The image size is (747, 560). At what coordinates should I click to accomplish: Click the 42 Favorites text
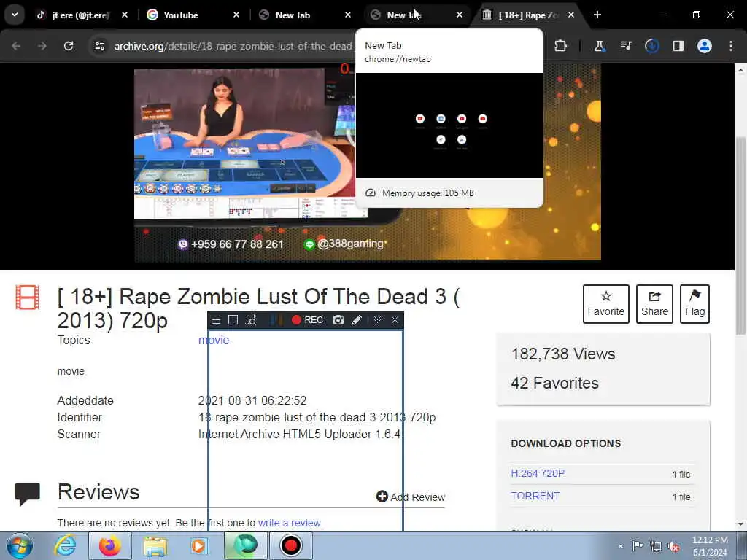[554, 383]
